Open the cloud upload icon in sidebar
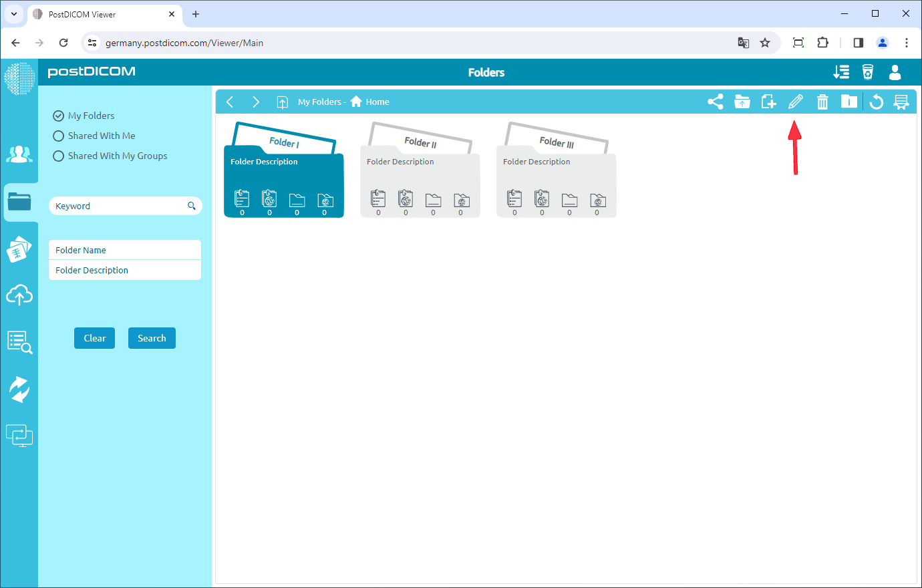 click(x=19, y=295)
